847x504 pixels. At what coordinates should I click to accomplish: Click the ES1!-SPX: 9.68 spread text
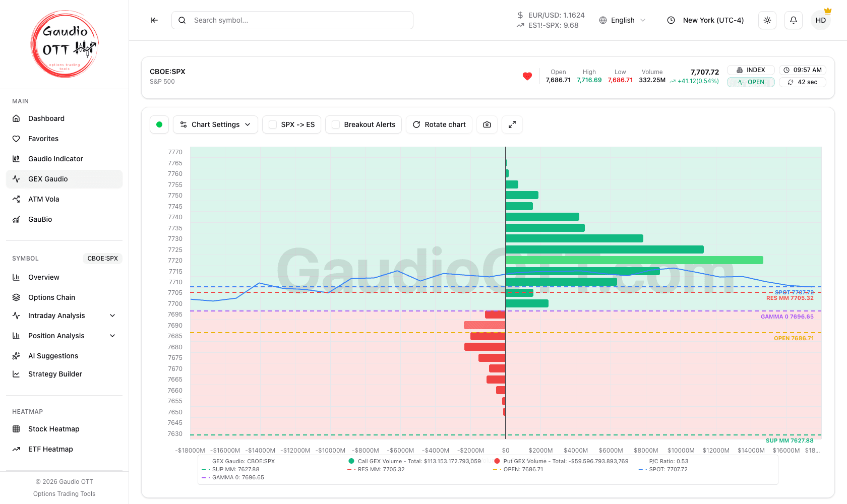(554, 25)
